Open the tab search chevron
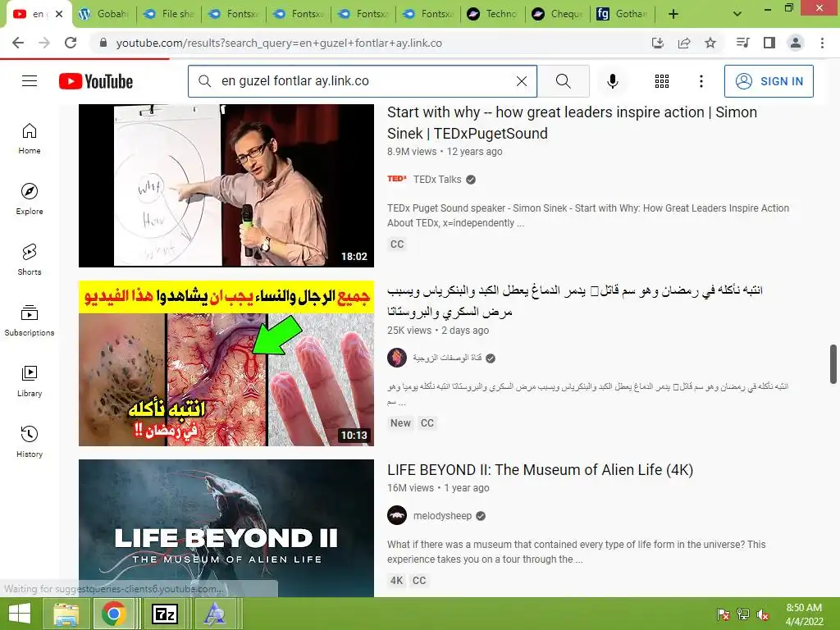 coord(737,14)
